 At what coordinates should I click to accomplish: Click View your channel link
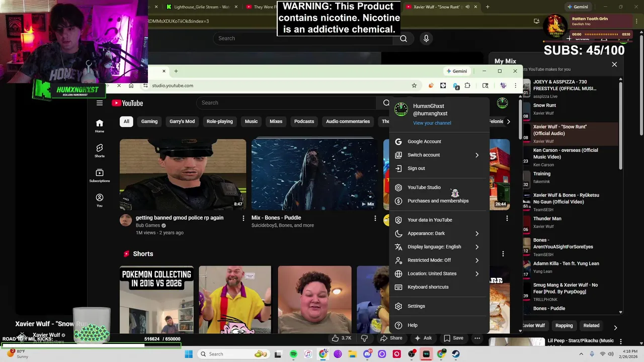coord(432,123)
